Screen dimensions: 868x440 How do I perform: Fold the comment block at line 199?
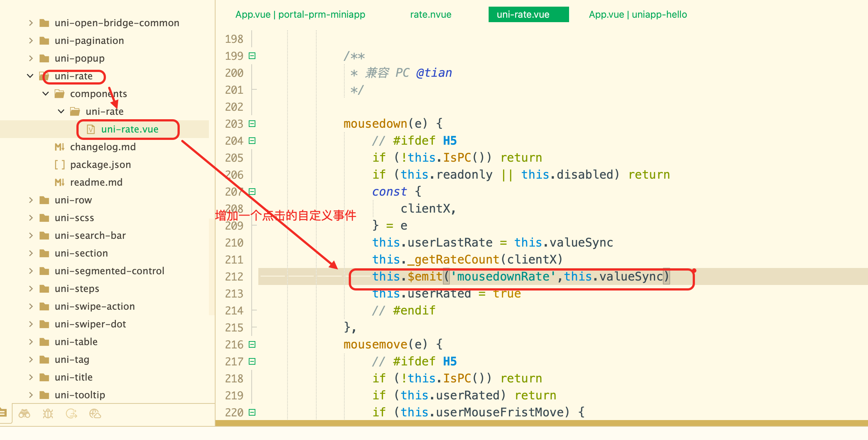point(252,56)
